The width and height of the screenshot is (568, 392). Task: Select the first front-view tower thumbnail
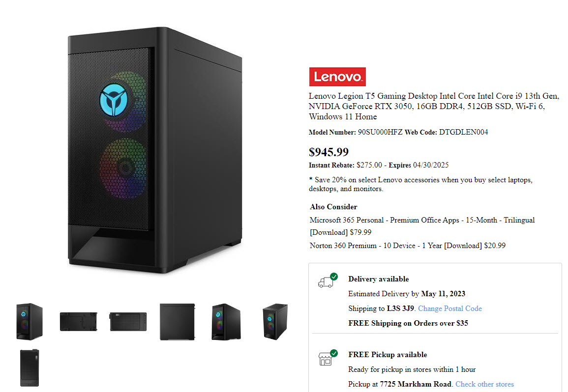click(30, 321)
